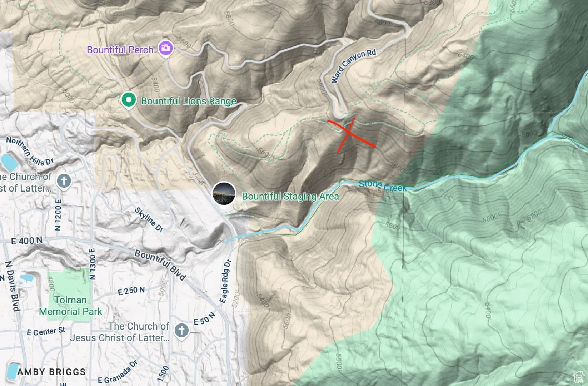
Task: Click the Bountiful Perch label
Action: (120, 50)
